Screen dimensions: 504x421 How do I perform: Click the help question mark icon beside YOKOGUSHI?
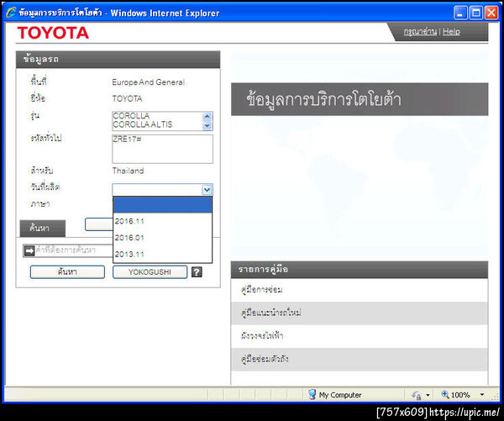pos(197,272)
